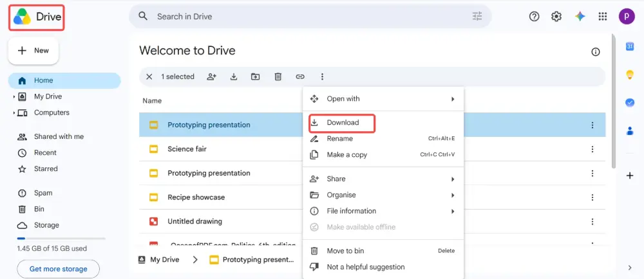
Task: Click the '1.45 GB of 15 GB used' text
Action: click(52, 249)
